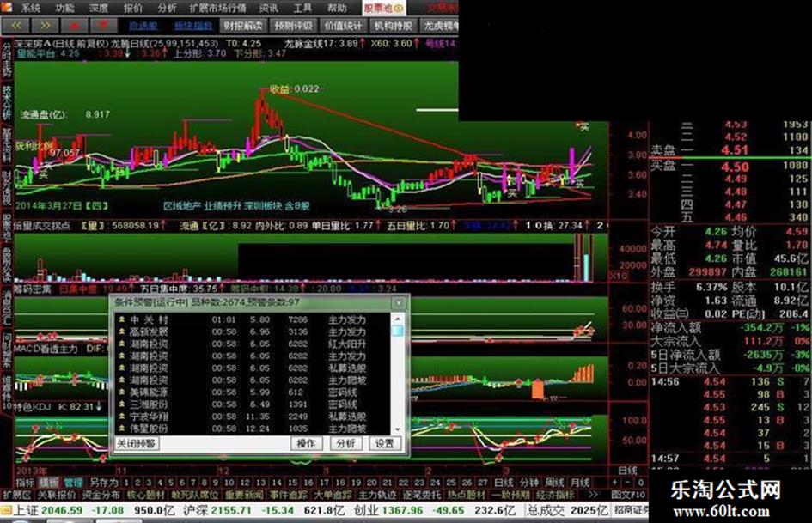Switch to the 日线 period tab
Screen dimensions: 812x523
pos(503,483)
